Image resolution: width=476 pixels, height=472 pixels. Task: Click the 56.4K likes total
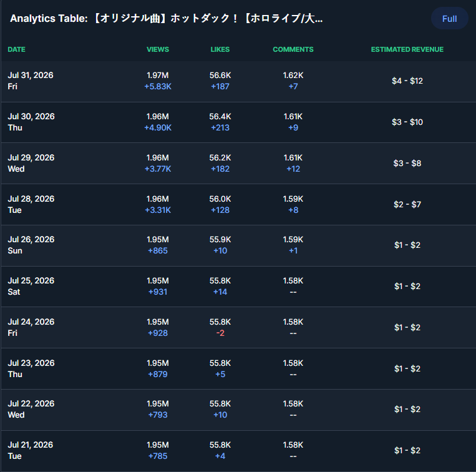tap(220, 117)
